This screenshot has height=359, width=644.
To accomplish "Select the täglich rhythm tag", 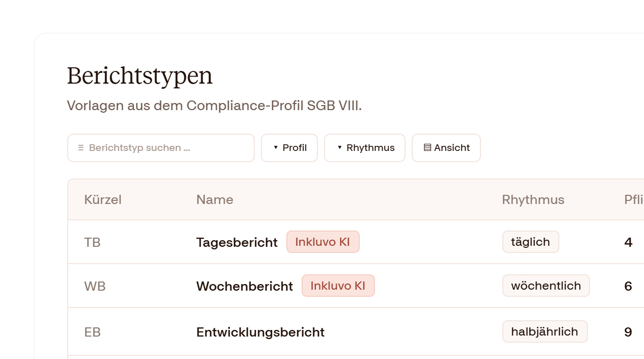I will pyautogui.click(x=531, y=242).
